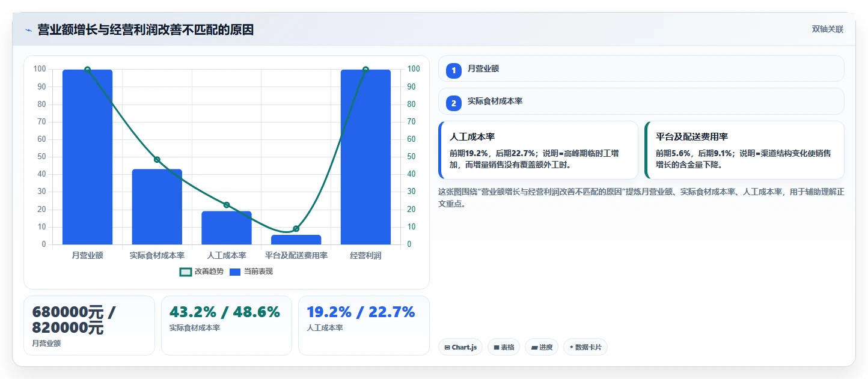Click the 进度 tag chip
Screen dimensions: 868x379
(542, 347)
